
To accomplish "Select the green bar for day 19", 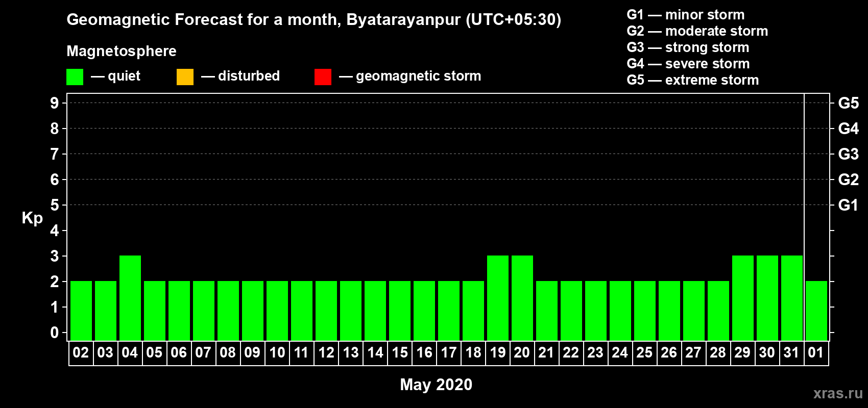I will click(x=498, y=298).
